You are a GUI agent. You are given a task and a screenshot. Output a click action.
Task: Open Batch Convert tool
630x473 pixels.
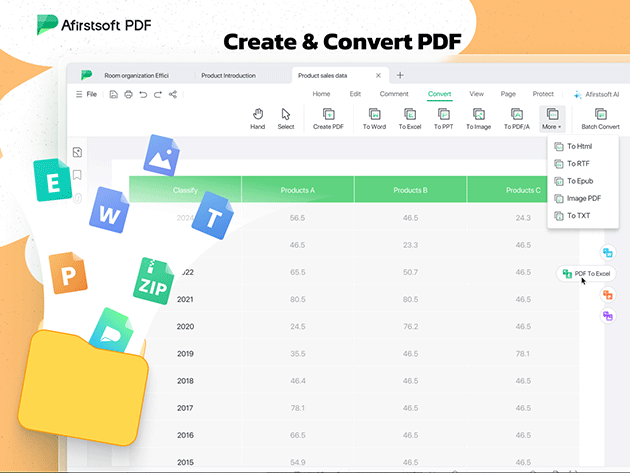tap(600, 118)
